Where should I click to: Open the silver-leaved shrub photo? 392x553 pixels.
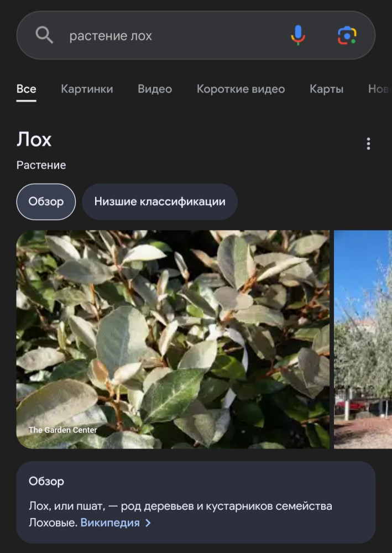[173, 340]
